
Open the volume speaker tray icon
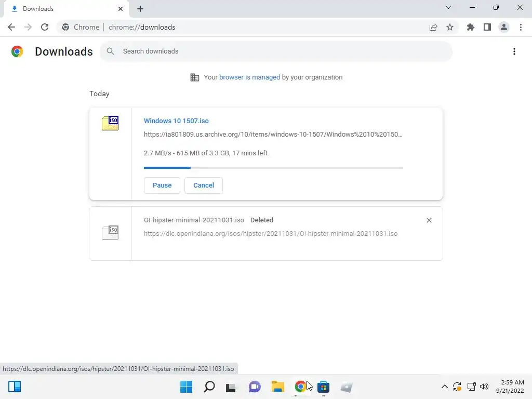pyautogui.click(x=484, y=387)
